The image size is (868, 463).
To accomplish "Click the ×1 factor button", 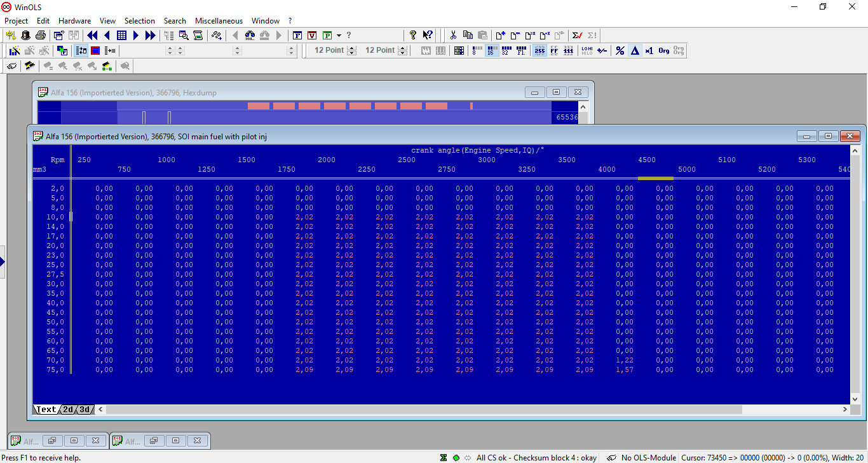I will coord(649,51).
